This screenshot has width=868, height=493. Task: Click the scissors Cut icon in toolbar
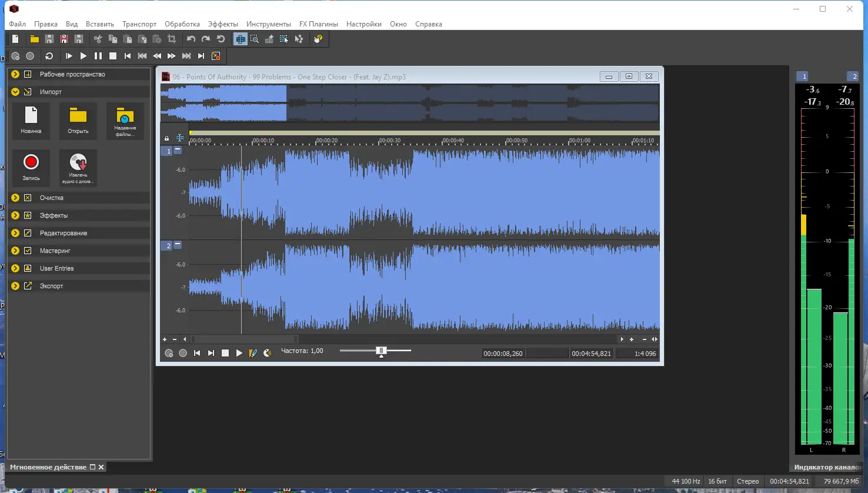[x=98, y=39]
